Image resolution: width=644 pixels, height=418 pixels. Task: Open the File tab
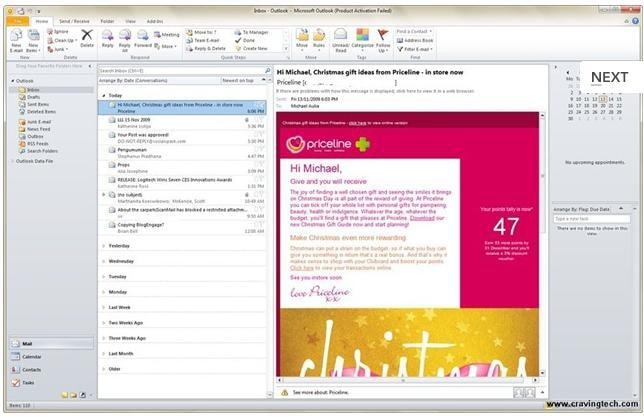click(18, 21)
